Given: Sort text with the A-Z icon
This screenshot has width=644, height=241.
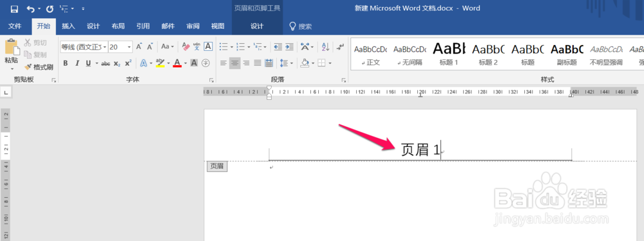Looking at the screenshot, I should [325, 47].
